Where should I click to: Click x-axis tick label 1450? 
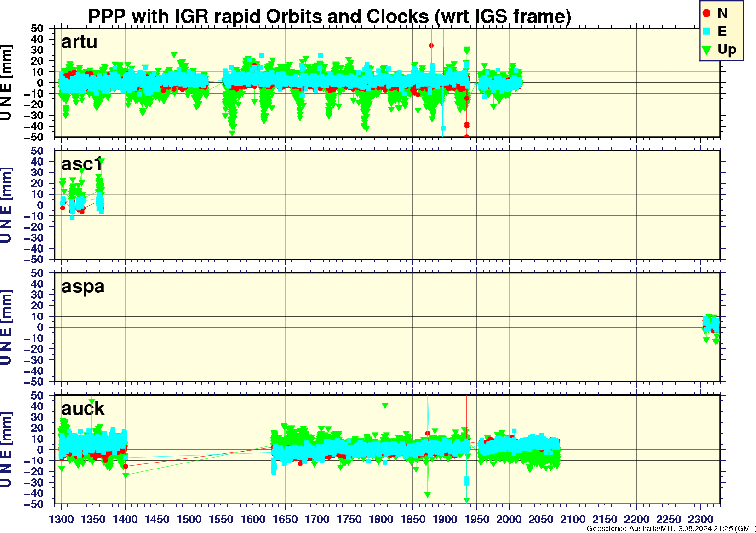[x=157, y=519]
